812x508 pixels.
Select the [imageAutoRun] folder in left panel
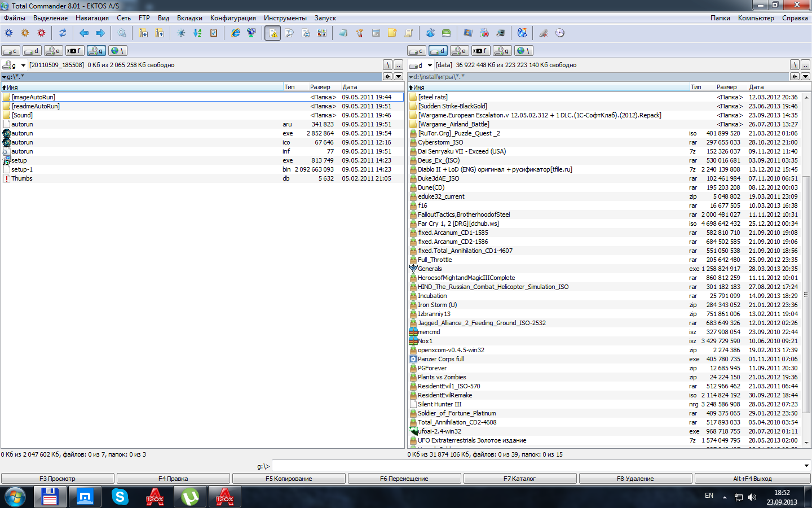tap(203, 97)
